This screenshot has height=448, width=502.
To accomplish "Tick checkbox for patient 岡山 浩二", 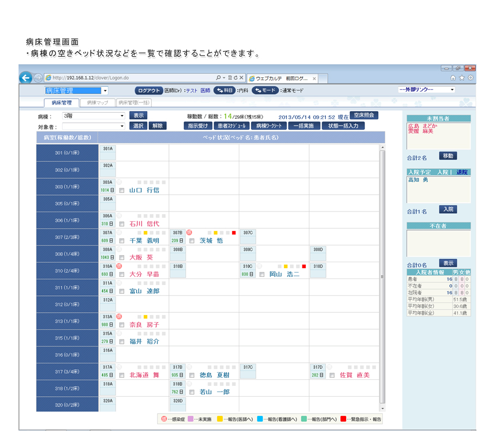I will click(262, 275).
